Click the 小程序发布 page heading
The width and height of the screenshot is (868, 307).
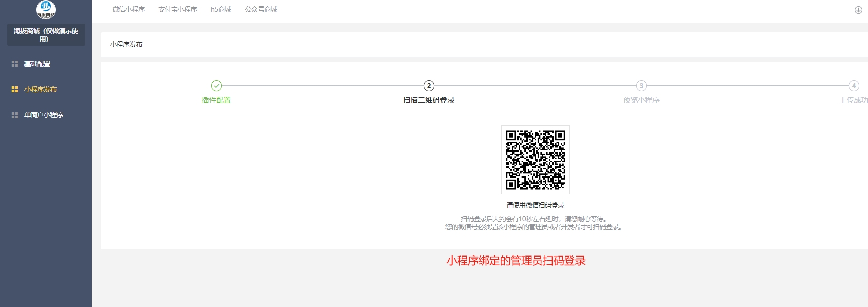coord(126,44)
